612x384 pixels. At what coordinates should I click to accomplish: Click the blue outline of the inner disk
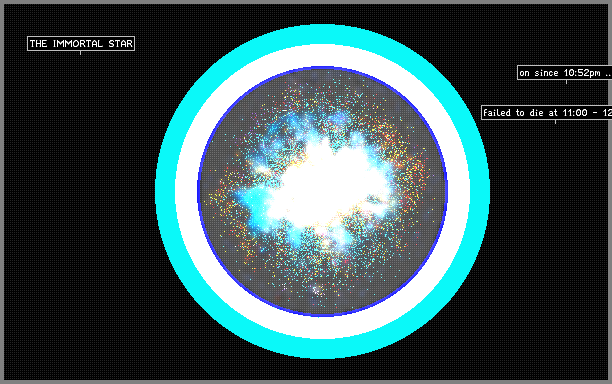(x=322, y=68)
